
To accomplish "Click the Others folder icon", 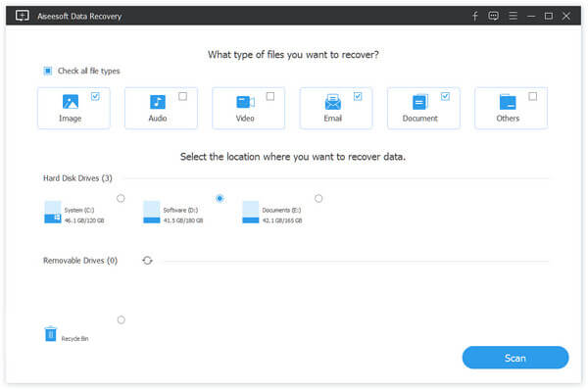I will pyautogui.click(x=508, y=102).
